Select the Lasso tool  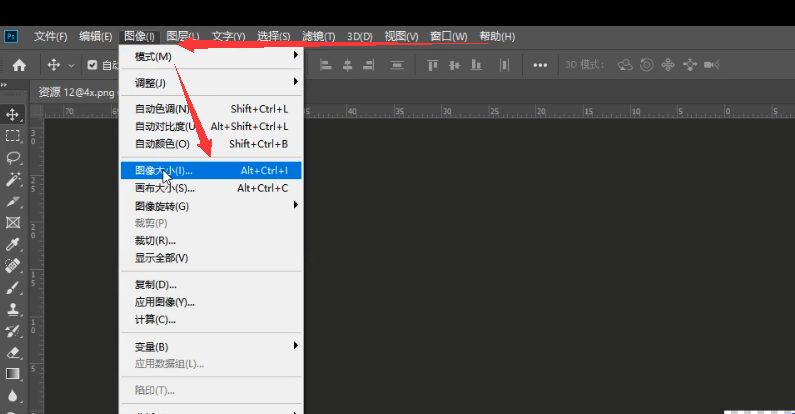(13, 158)
